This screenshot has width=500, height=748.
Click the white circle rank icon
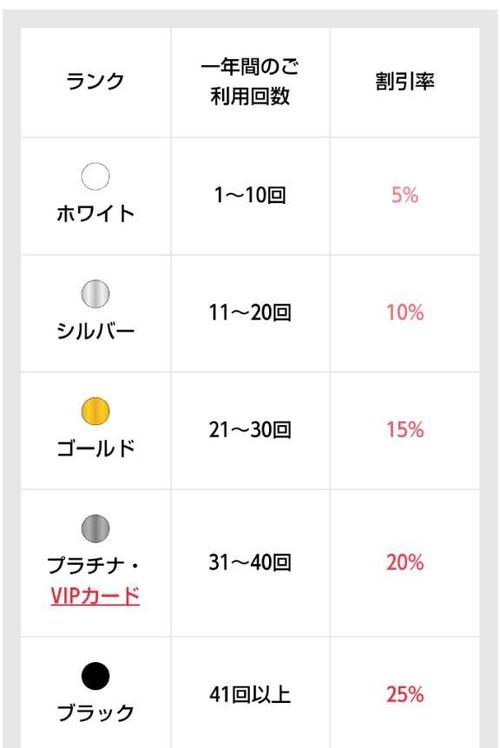pos(95,176)
